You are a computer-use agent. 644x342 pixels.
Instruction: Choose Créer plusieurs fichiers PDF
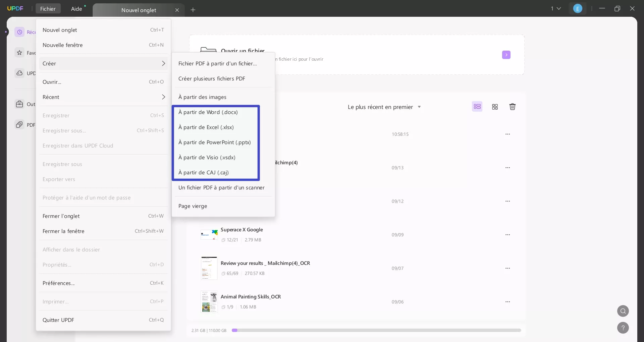(x=223, y=78)
